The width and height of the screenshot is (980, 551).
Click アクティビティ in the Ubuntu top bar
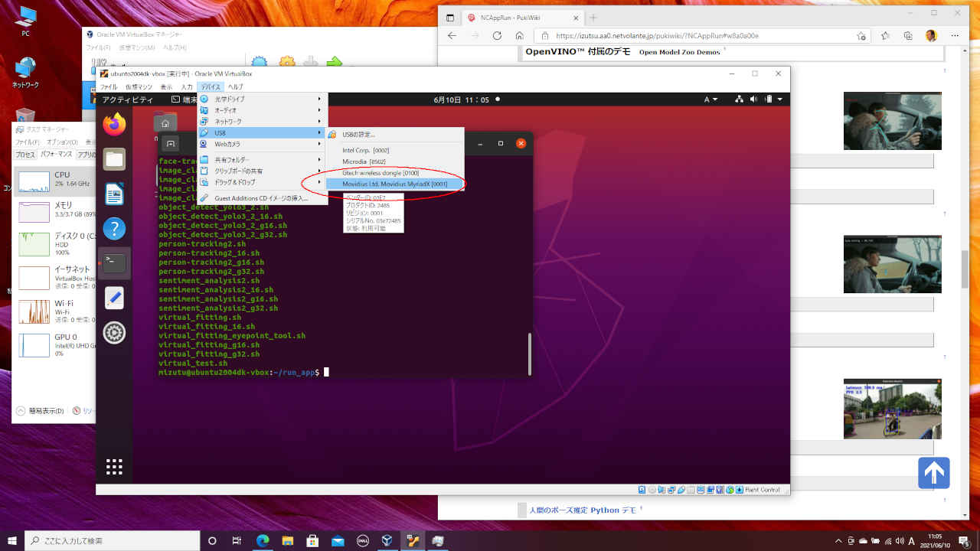tap(128, 99)
